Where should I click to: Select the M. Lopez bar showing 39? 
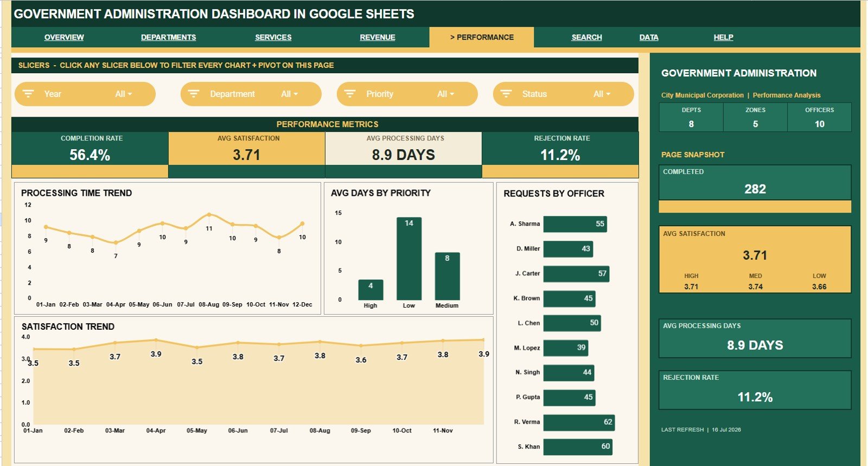[x=566, y=348]
